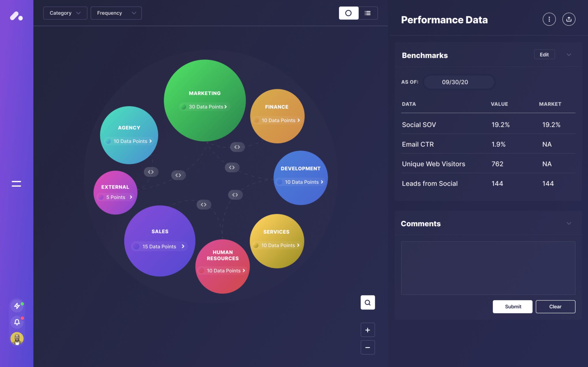This screenshot has height=367, width=588.
Task: Open the three-dot more options menu
Action: click(x=549, y=19)
